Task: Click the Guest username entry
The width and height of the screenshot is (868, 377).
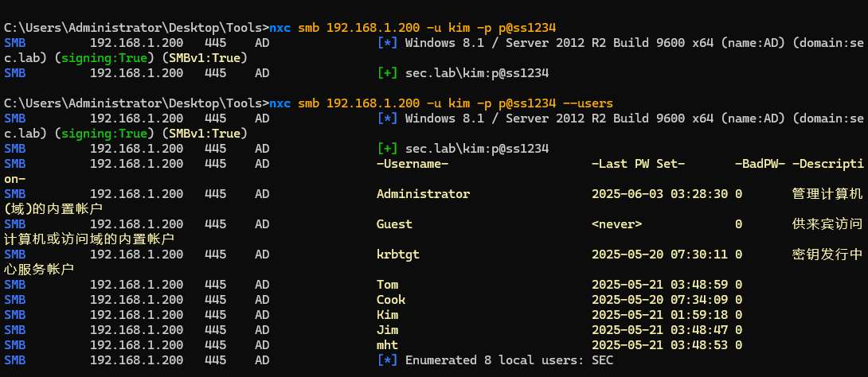Action: [394, 224]
